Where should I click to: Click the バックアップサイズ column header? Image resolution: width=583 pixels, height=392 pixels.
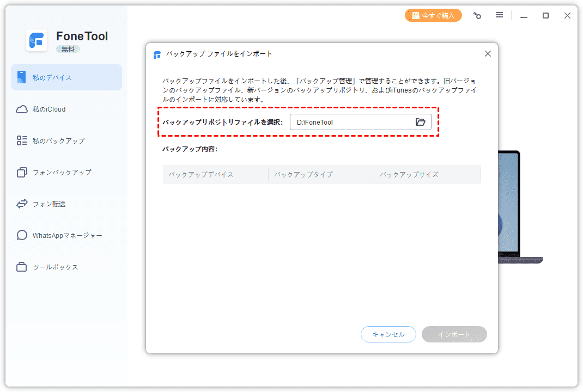point(409,175)
